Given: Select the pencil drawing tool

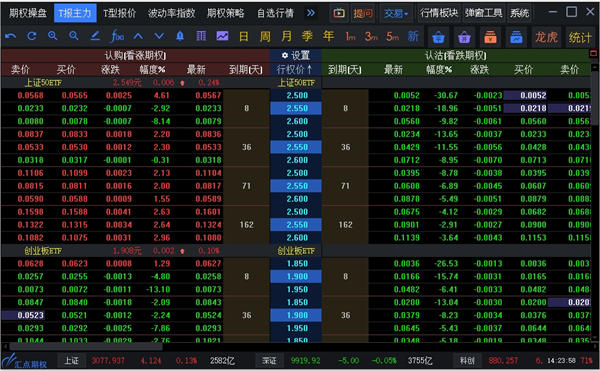Looking at the screenshot, I should pos(95,36).
